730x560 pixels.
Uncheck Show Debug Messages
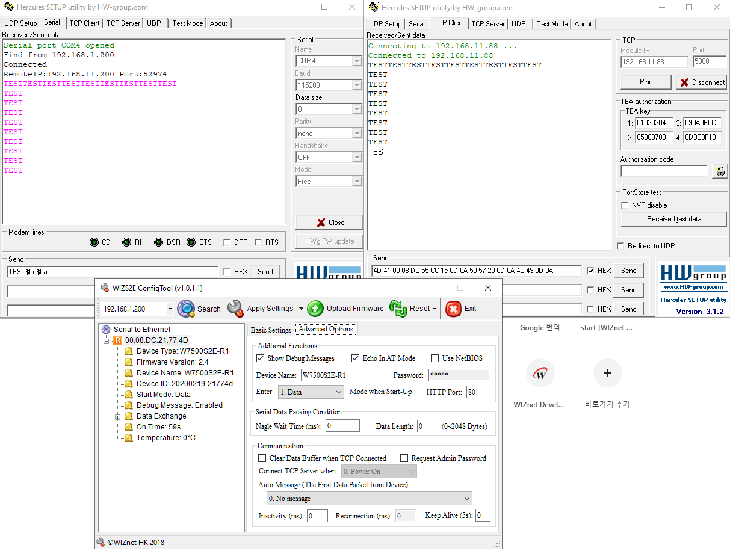(261, 358)
